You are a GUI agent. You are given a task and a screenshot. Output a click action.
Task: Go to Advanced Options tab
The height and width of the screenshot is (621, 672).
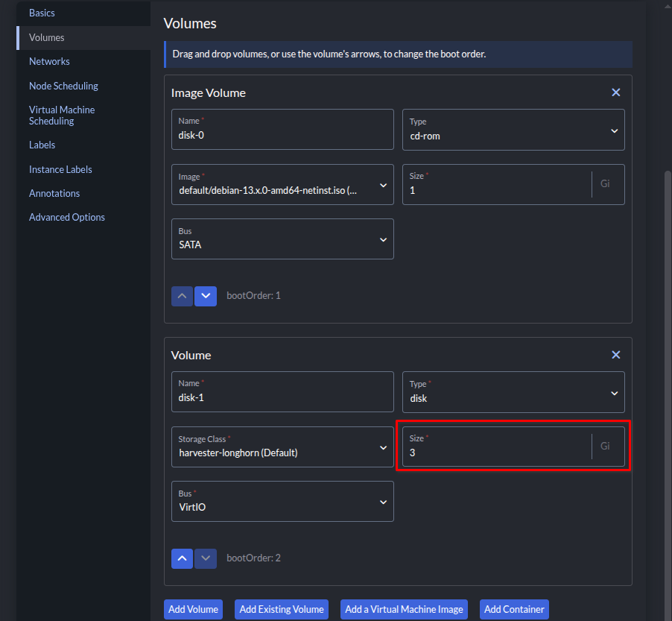point(67,217)
